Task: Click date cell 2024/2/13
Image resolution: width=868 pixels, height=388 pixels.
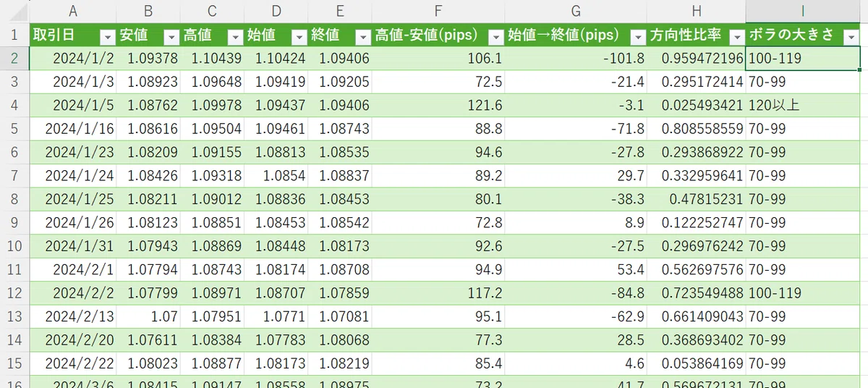Action: (x=73, y=316)
